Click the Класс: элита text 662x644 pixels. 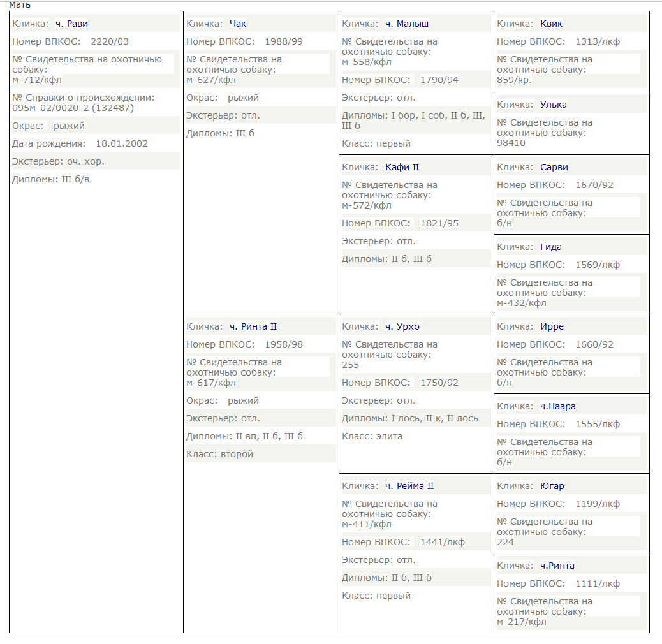click(x=372, y=436)
